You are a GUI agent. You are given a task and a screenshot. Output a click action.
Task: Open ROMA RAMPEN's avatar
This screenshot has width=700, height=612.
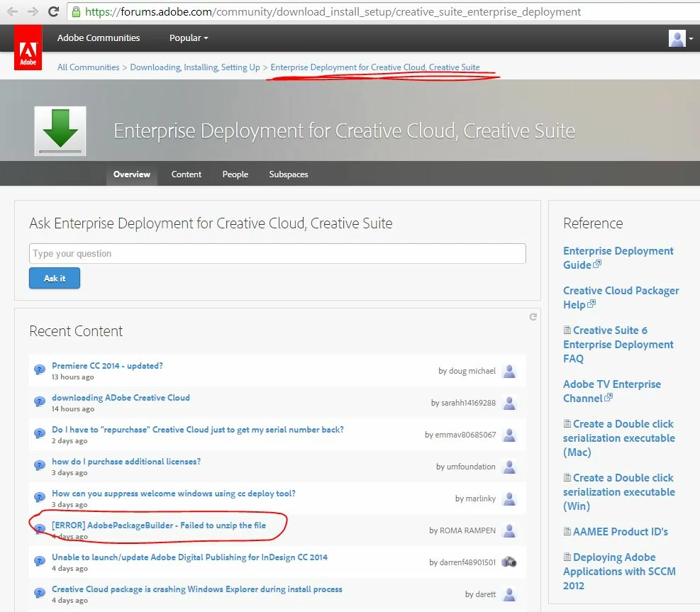click(x=509, y=530)
